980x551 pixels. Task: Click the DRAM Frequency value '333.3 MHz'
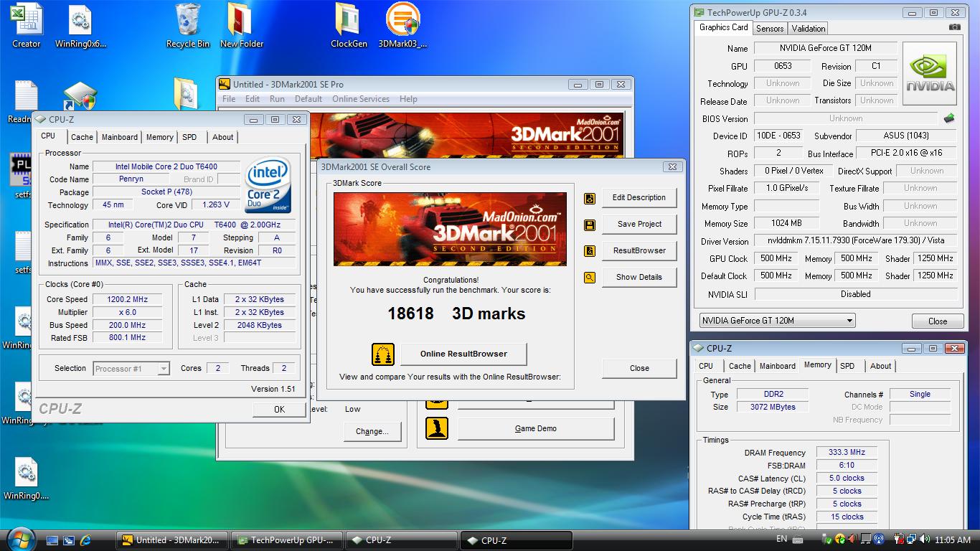coord(847,452)
